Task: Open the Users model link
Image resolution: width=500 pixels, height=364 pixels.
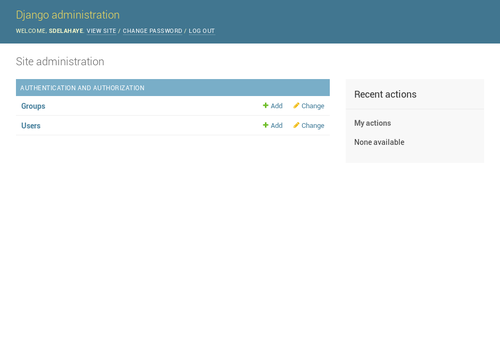Action: coord(31,126)
